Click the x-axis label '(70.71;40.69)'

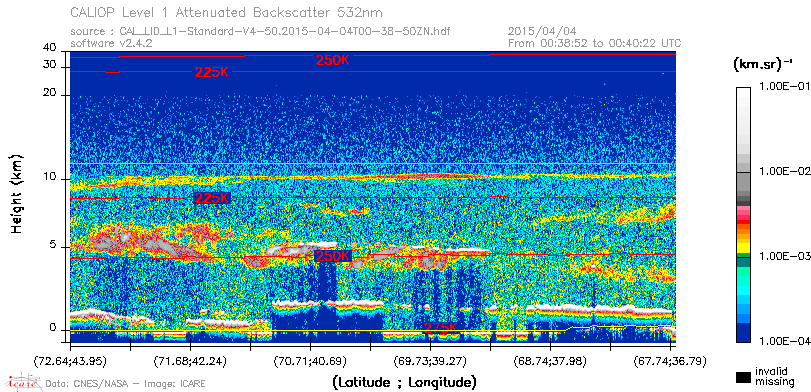click(310, 361)
